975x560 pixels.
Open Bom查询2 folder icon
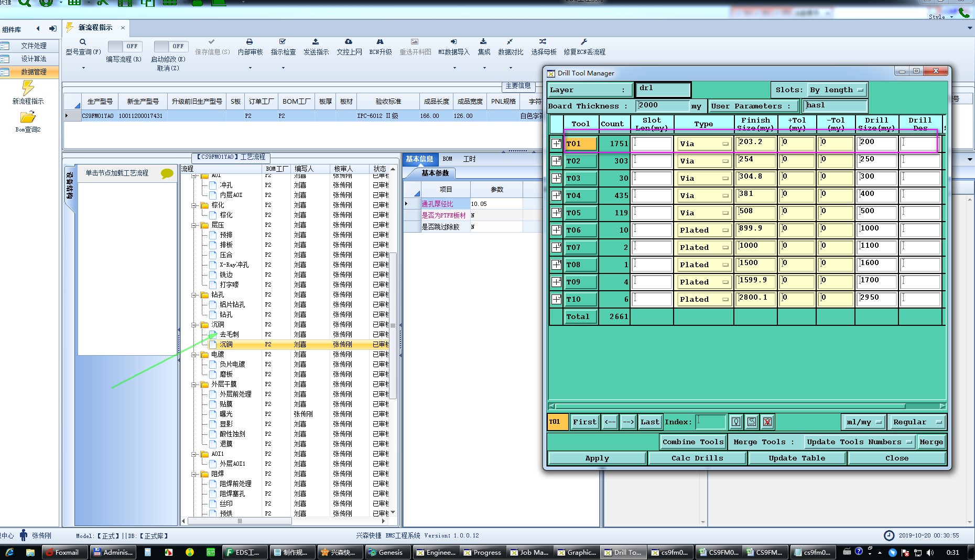(x=28, y=117)
